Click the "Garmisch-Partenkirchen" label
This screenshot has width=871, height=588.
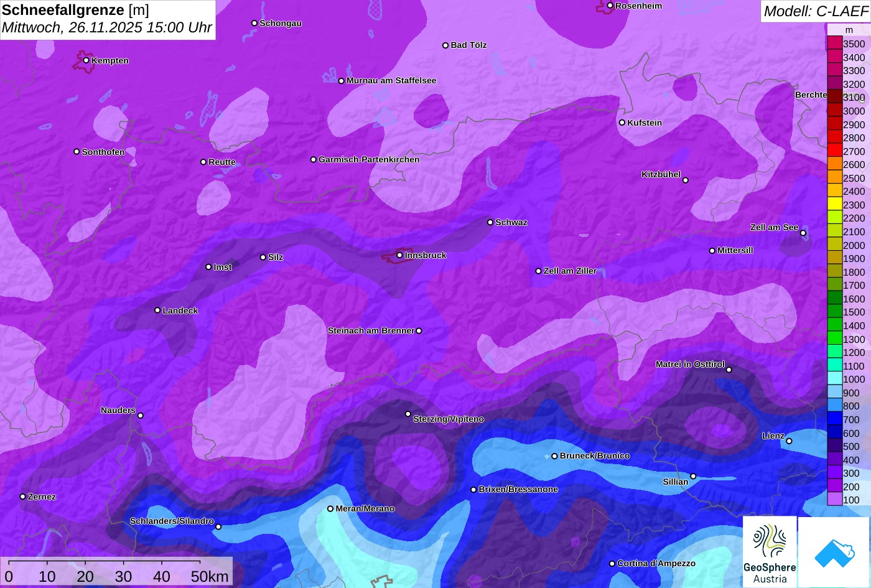pyautogui.click(x=369, y=160)
